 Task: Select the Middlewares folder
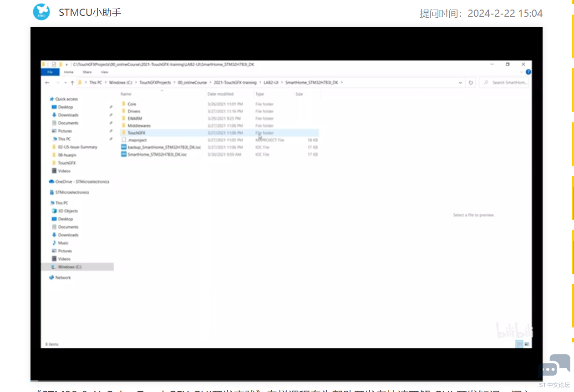[x=139, y=126]
